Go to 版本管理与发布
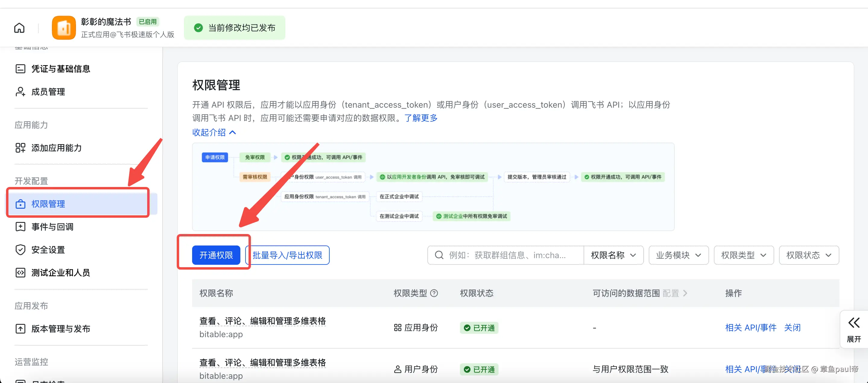 pos(60,328)
